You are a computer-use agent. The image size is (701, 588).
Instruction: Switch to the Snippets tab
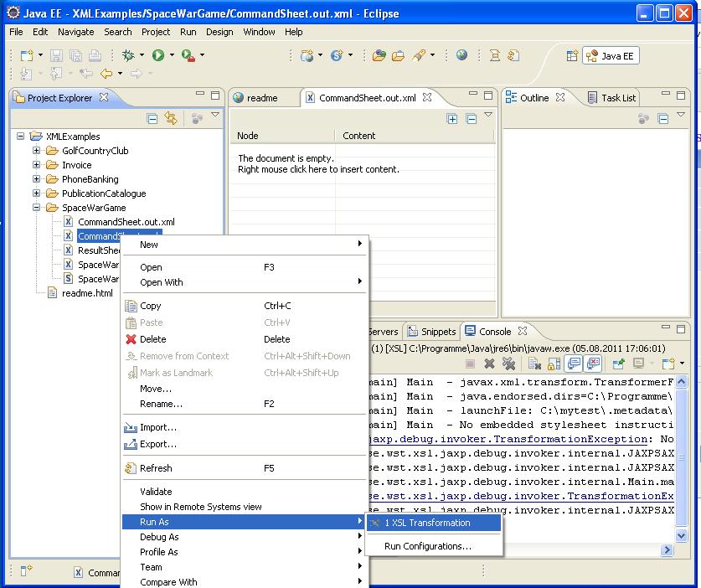pos(432,332)
